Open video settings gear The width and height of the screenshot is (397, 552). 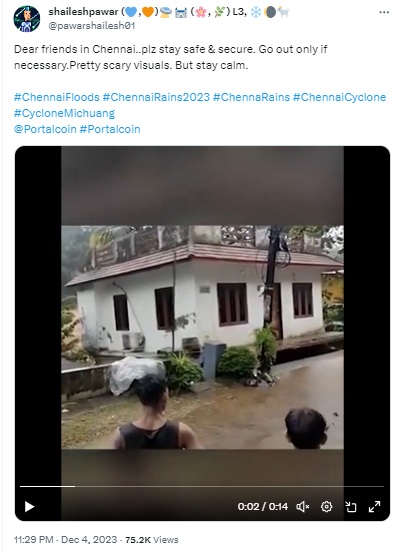pyautogui.click(x=327, y=507)
